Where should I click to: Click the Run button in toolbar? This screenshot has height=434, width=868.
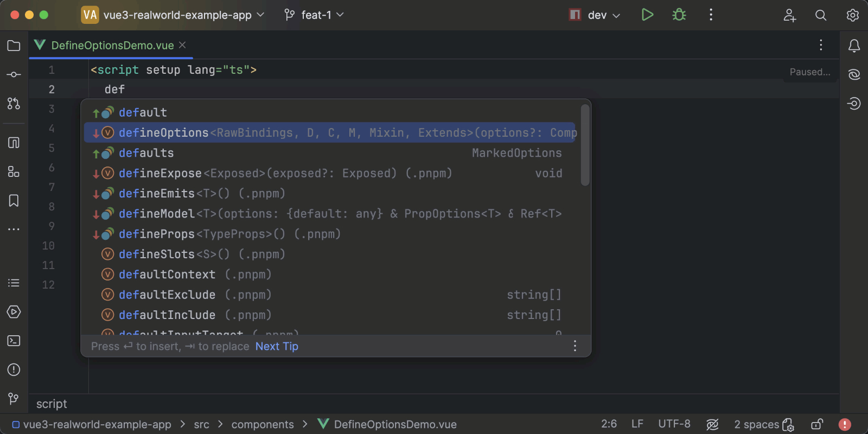[647, 15]
